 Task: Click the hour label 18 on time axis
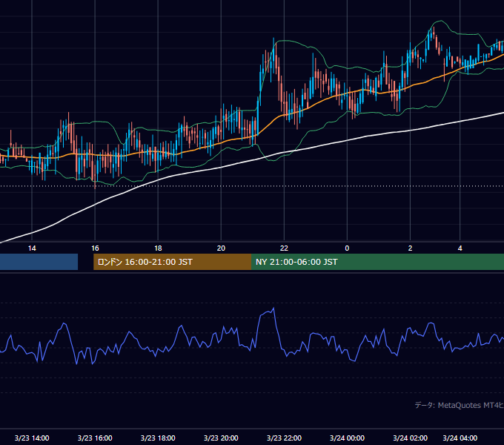coord(158,248)
